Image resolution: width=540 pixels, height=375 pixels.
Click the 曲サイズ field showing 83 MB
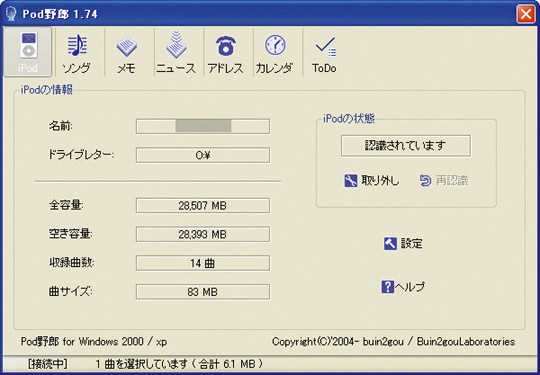(203, 292)
